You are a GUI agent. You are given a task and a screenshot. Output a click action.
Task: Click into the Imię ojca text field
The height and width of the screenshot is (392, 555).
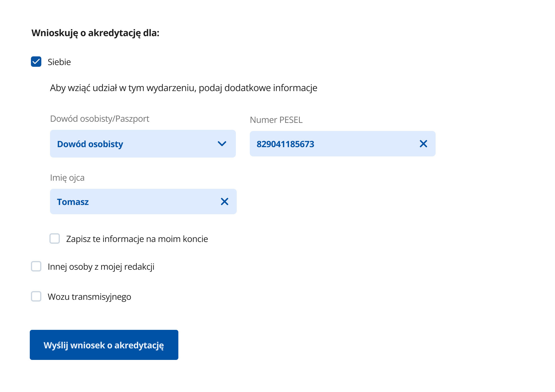pos(136,201)
